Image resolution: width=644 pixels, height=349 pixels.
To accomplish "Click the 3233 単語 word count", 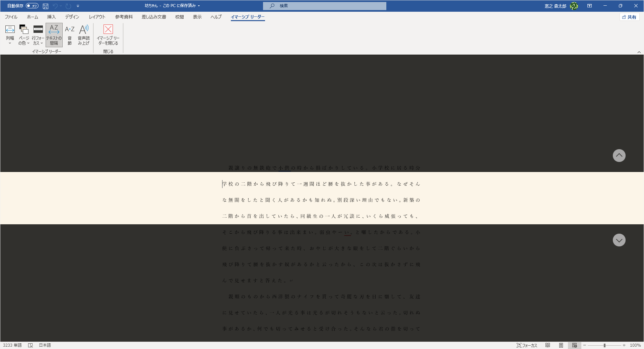I will (x=12, y=345).
